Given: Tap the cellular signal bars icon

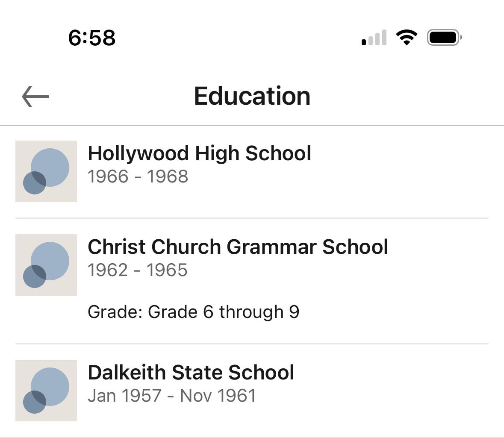Looking at the screenshot, I should [x=374, y=38].
